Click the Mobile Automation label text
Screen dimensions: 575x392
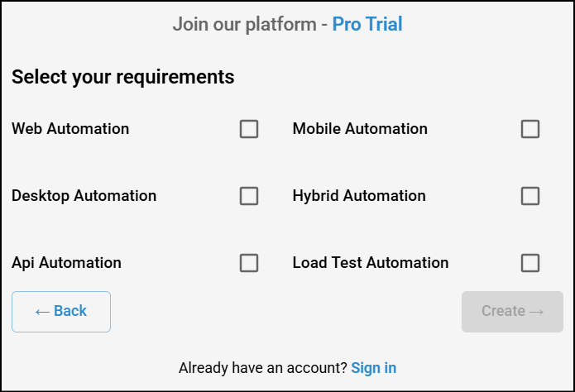click(x=360, y=129)
